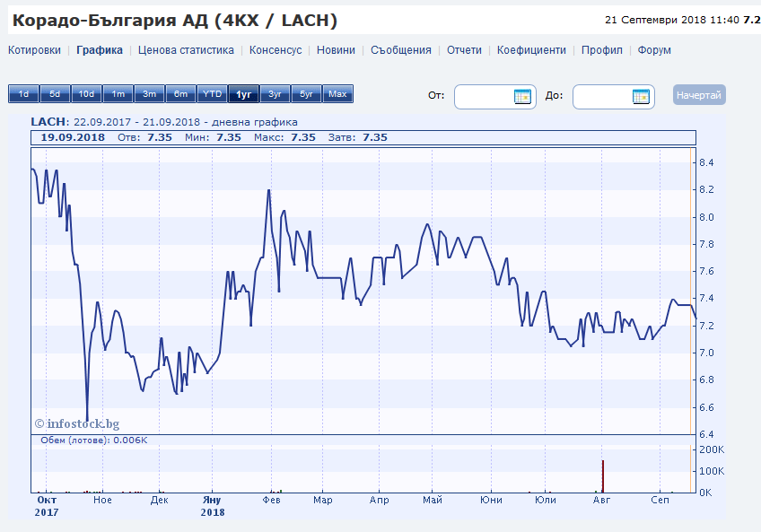The width and height of the screenshot is (761, 532).
Task: Click the Начертай draw button
Action: click(x=699, y=95)
